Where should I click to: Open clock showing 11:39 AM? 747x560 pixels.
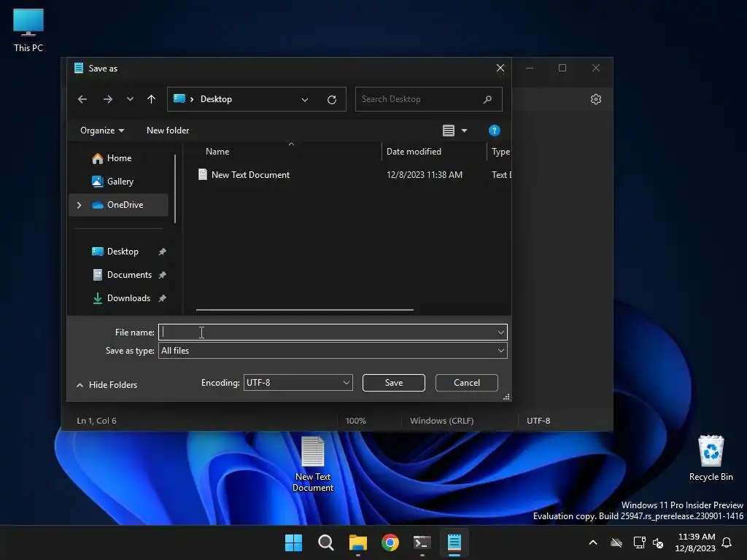pos(695,542)
